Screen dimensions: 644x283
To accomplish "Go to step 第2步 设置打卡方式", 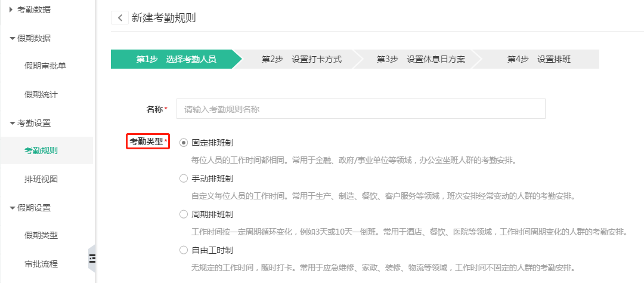I will pos(302,59).
